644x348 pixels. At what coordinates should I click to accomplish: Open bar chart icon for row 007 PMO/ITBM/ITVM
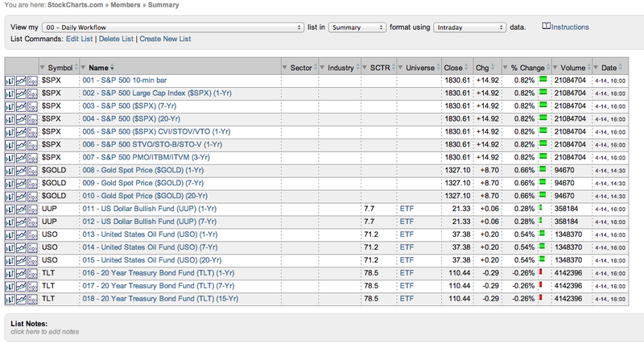click(10, 158)
